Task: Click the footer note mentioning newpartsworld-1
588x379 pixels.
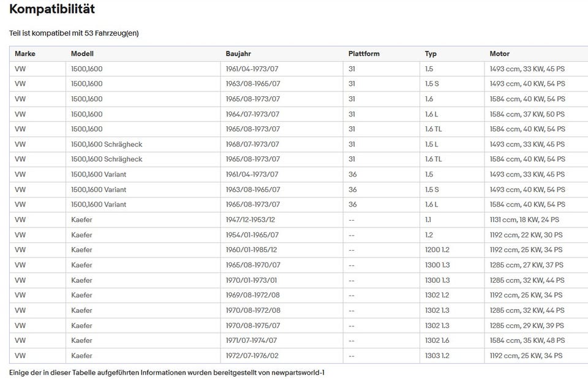Action: point(167,373)
